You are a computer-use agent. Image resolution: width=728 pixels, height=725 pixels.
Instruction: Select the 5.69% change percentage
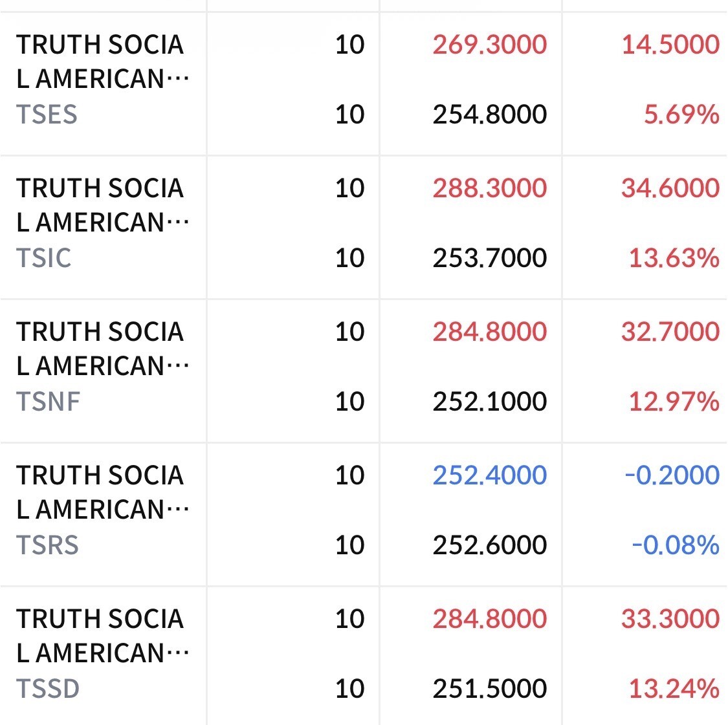tap(681, 114)
